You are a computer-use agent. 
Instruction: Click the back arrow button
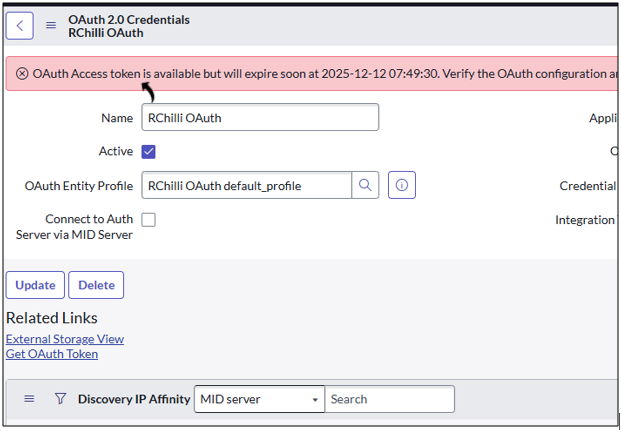20,25
